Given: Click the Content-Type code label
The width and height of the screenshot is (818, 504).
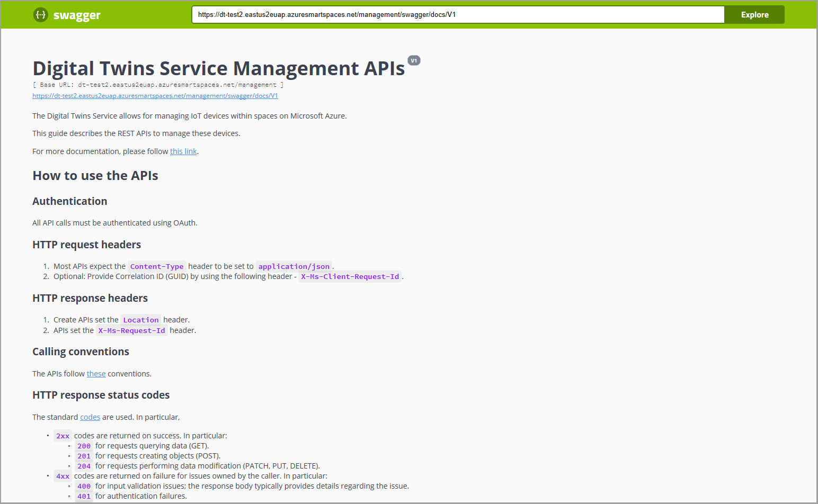Looking at the screenshot, I should tap(157, 266).
